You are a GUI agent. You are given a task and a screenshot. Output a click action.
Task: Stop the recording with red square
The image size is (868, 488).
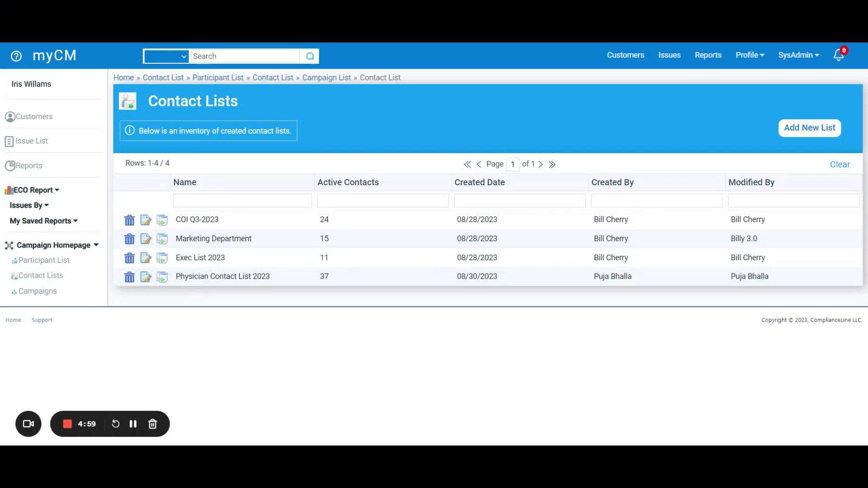pyautogui.click(x=67, y=424)
